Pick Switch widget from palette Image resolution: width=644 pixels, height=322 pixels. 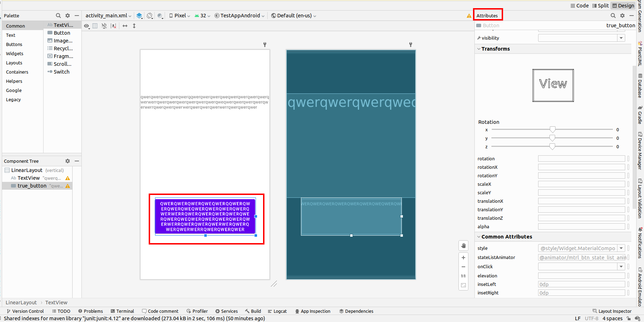[59, 71]
